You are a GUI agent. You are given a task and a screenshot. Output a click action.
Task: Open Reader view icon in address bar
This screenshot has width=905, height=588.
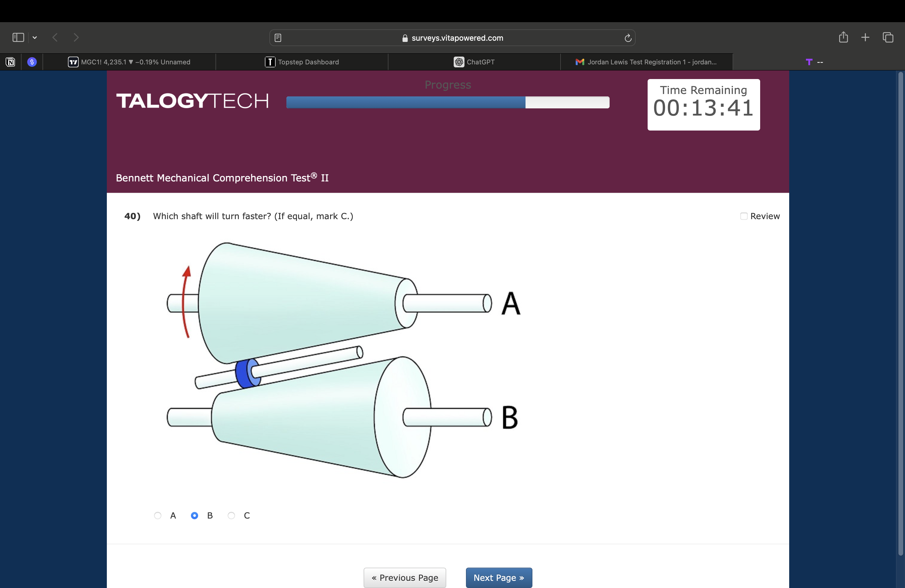point(278,38)
